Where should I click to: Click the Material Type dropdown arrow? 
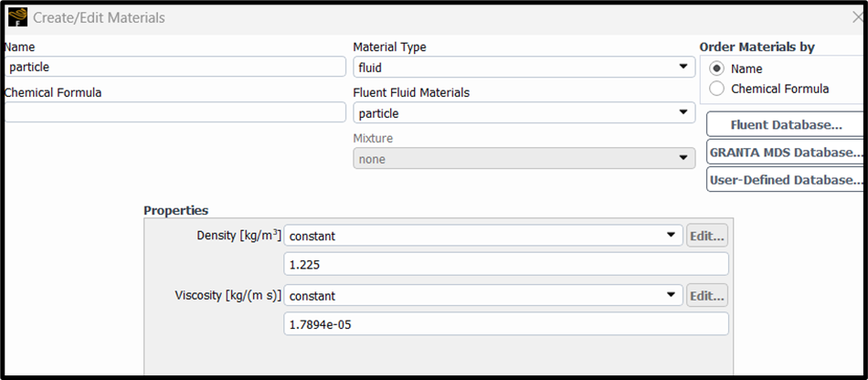(683, 68)
